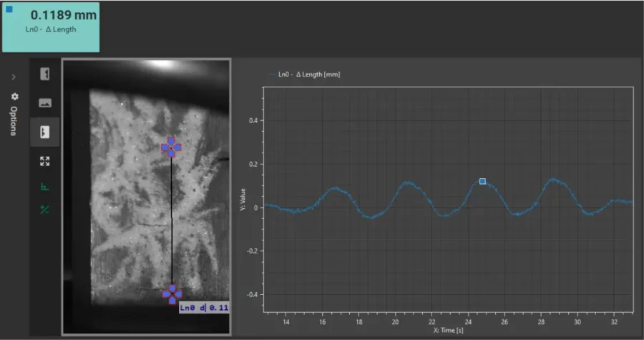The width and height of the screenshot is (644, 340).
Task: Select the upper line endpoint marker on specimen
Action: pos(171,147)
